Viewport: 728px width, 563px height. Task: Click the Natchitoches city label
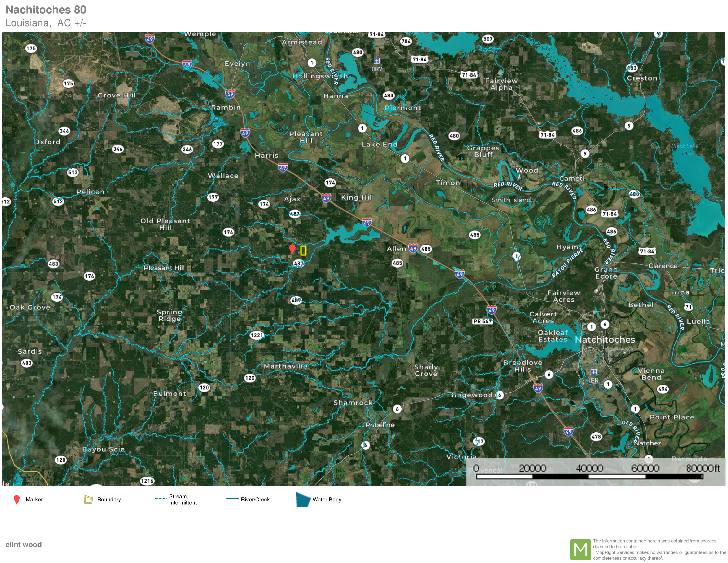pos(605,340)
